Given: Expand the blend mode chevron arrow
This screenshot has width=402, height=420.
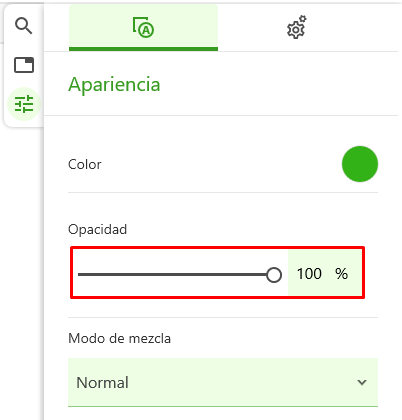Looking at the screenshot, I should click(362, 382).
